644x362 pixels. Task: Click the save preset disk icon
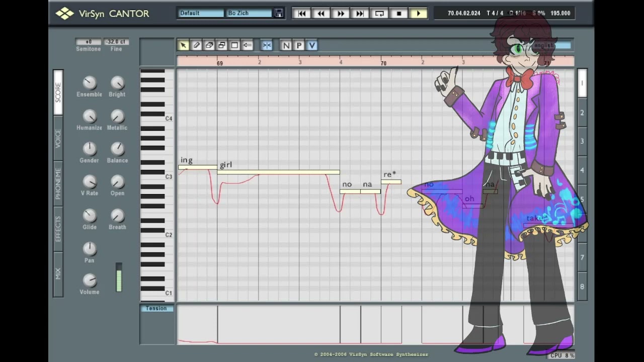click(x=279, y=13)
